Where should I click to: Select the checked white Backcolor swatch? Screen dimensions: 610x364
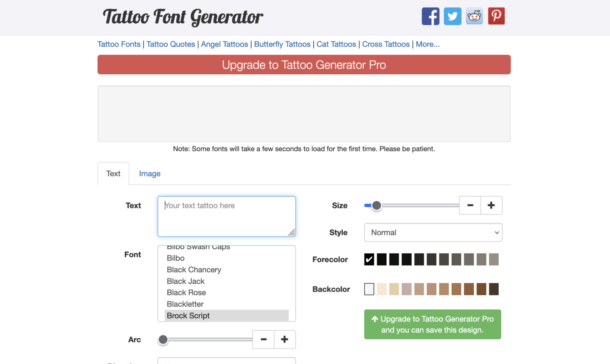point(369,289)
